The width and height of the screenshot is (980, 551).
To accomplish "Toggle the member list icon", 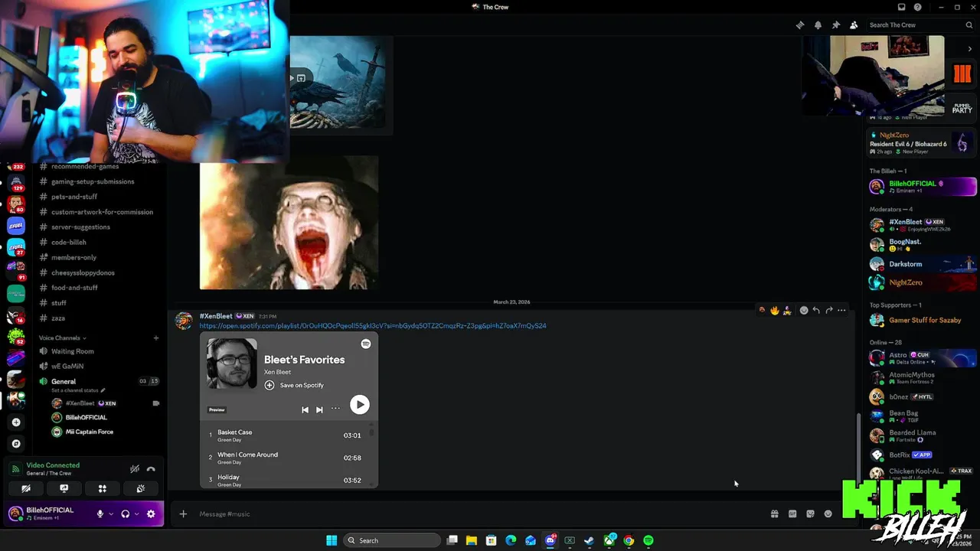I will click(854, 25).
